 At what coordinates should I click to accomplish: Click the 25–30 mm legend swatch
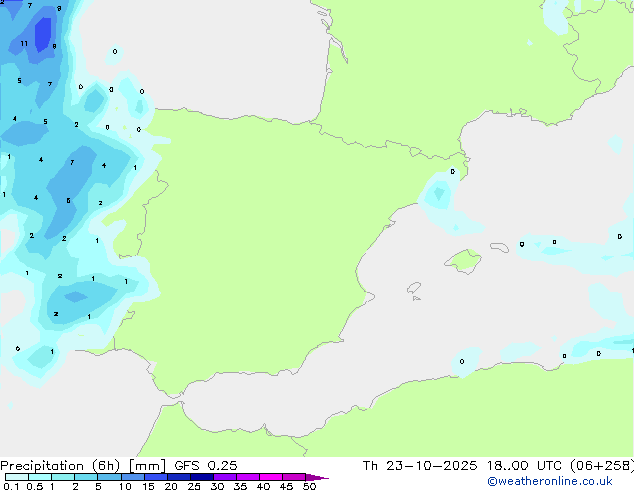coord(201,477)
